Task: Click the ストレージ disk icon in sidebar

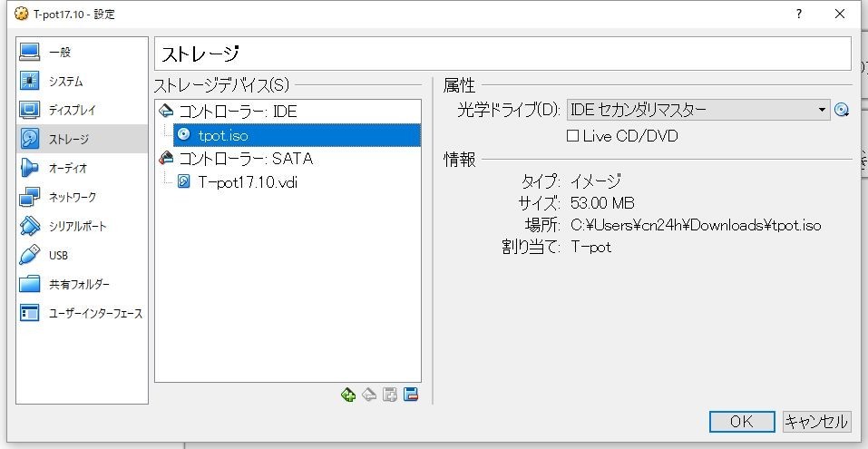Action: [30, 139]
